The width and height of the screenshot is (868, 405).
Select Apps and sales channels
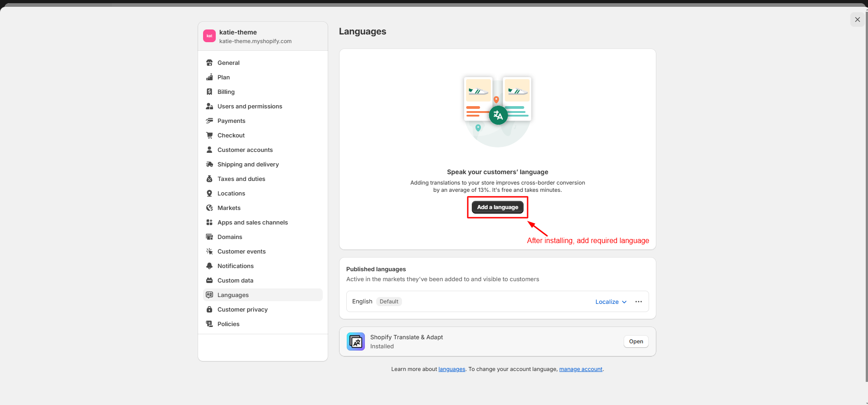point(252,222)
